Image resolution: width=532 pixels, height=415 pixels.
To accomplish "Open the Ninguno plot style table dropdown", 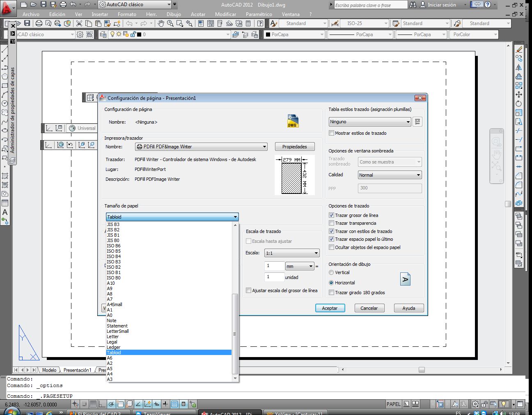I will click(x=370, y=122).
